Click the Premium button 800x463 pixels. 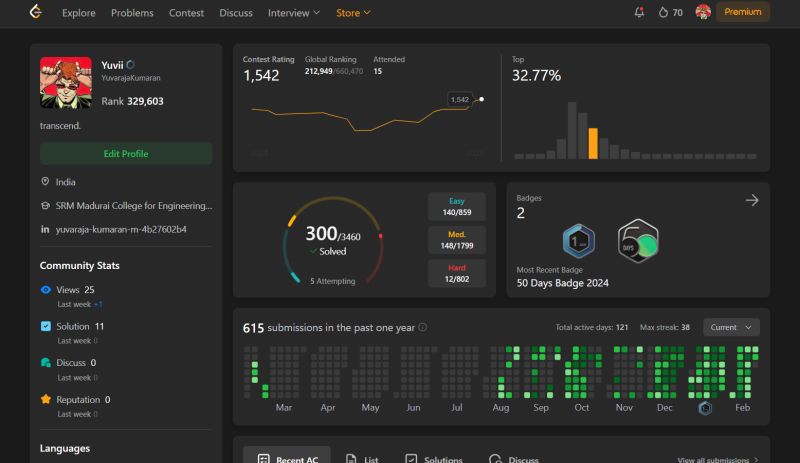point(742,12)
